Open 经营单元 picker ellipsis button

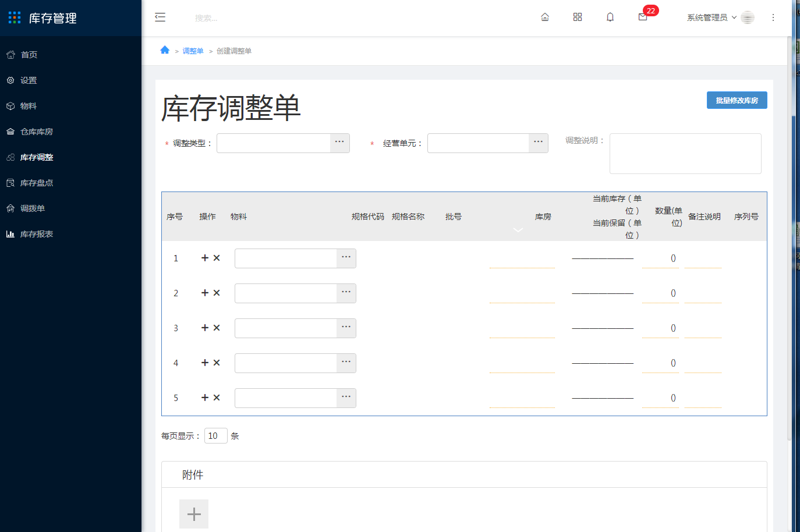pyautogui.click(x=539, y=143)
